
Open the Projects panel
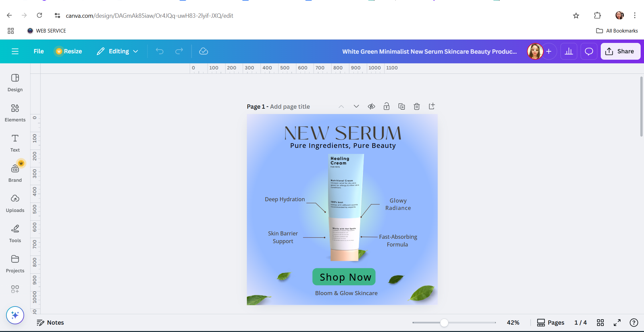15,264
